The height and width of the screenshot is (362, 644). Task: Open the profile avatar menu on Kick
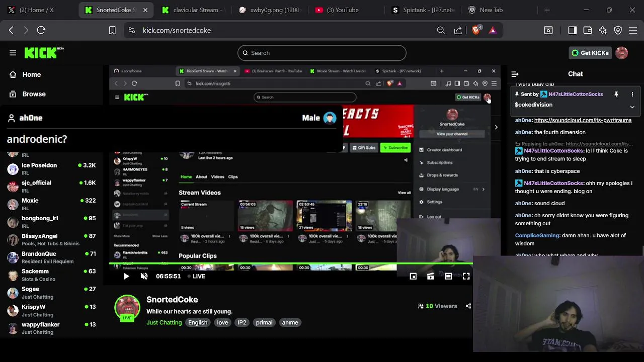click(x=621, y=53)
